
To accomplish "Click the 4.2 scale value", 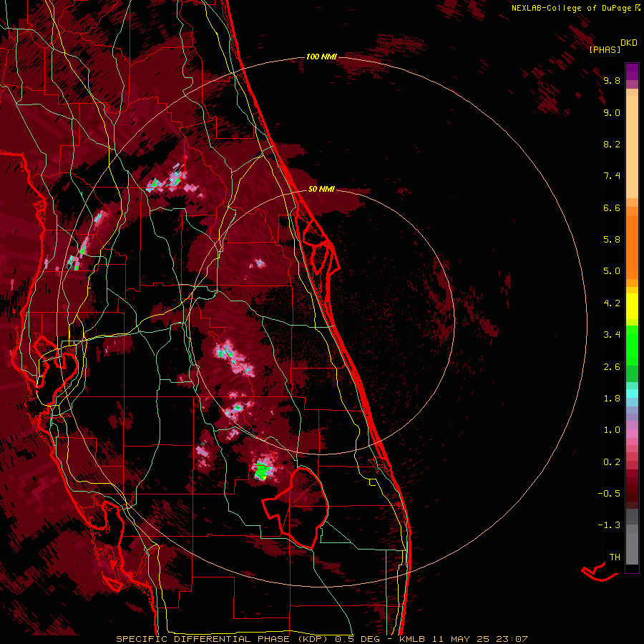I will click(x=612, y=303).
